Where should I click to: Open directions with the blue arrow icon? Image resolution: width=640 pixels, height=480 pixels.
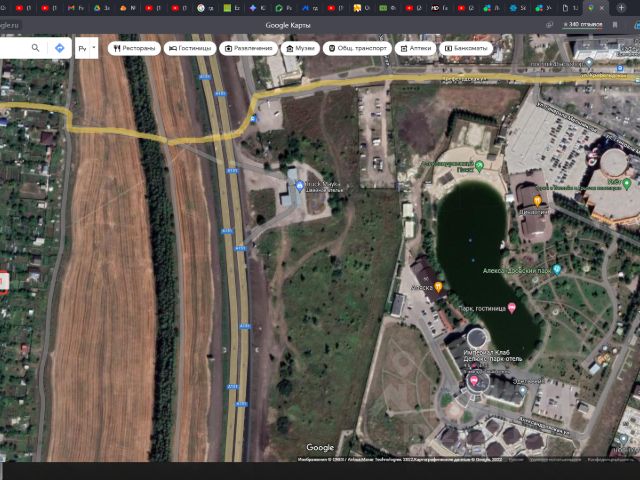coord(59,47)
